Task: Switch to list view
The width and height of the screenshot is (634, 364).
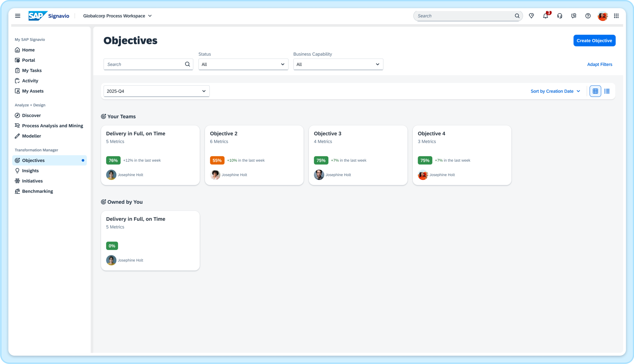Action: pyautogui.click(x=607, y=91)
